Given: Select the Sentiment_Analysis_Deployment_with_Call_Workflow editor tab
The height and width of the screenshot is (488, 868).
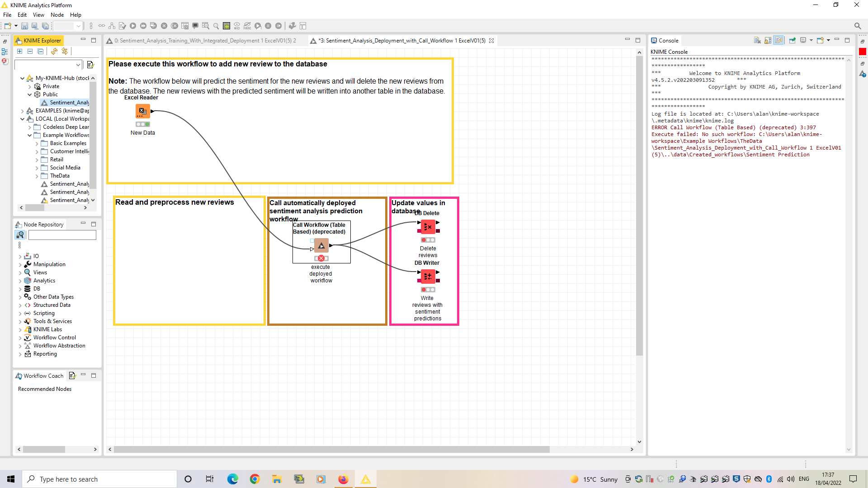Looking at the screenshot, I should [x=401, y=41].
